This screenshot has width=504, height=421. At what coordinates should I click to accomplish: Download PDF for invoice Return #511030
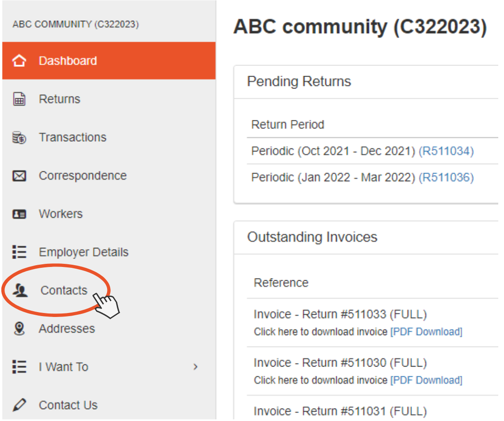click(426, 380)
